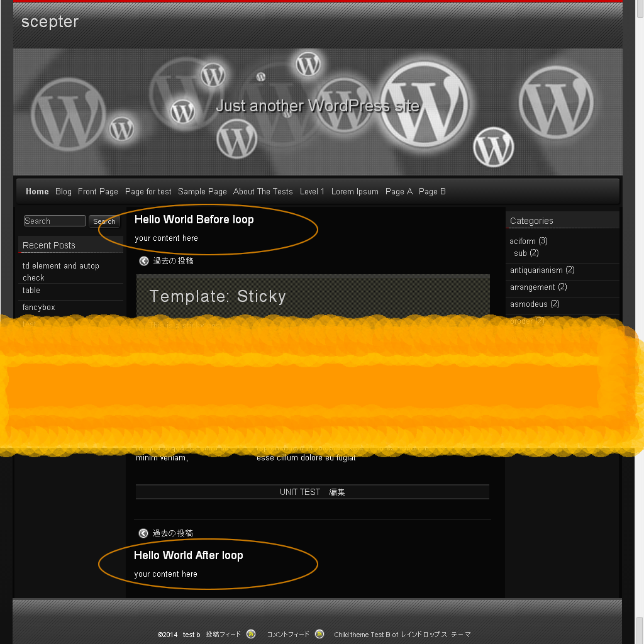
Task: Open 'td element and autop check' post
Action: click(61, 272)
